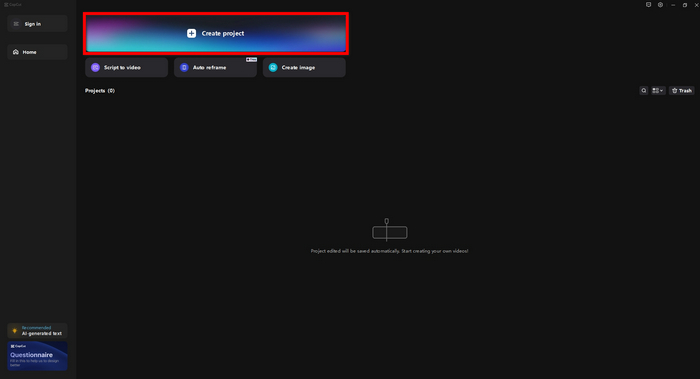Click the Projects (0) heading
700x379 pixels.
[100, 91]
